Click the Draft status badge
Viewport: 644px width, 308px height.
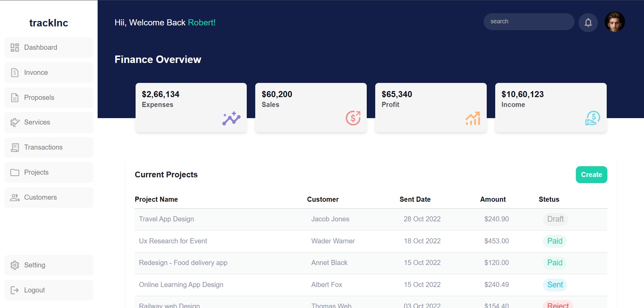click(555, 219)
